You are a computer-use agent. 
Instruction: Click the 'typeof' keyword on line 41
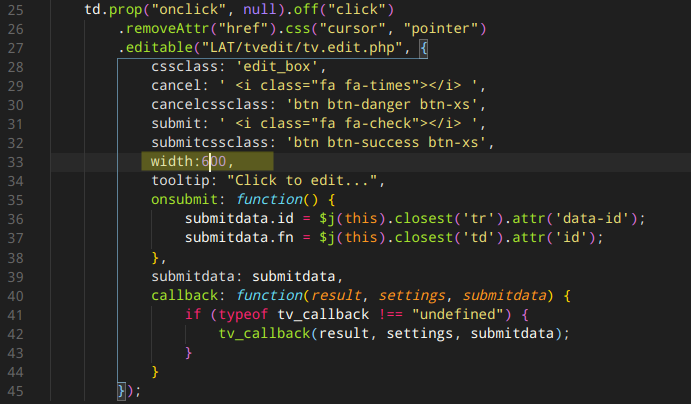point(243,314)
